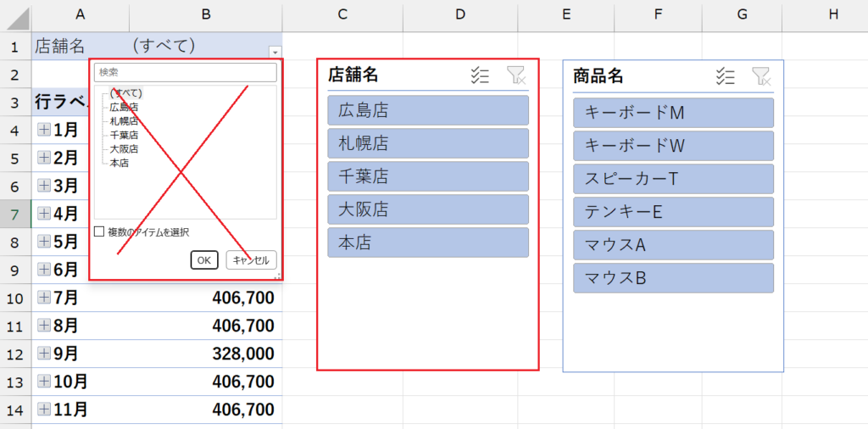The height and width of the screenshot is (429, 868).
Task: Expand the 10月 row group
Action: (x=44, y=382)
